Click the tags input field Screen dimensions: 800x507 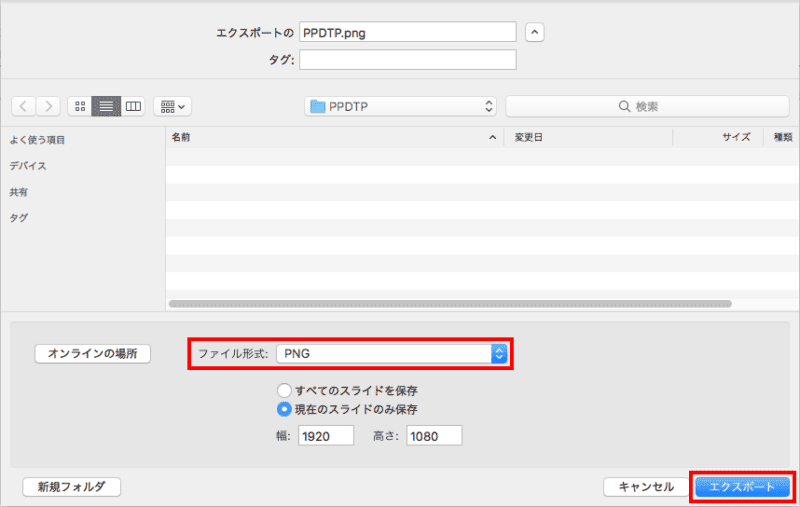click(408, 60)
